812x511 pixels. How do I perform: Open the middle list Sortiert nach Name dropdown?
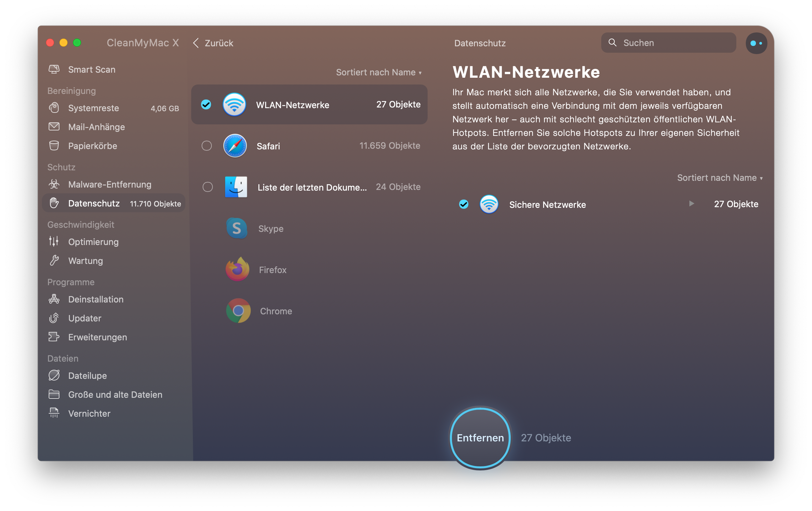pyautogui.click(x=379, y=72)
